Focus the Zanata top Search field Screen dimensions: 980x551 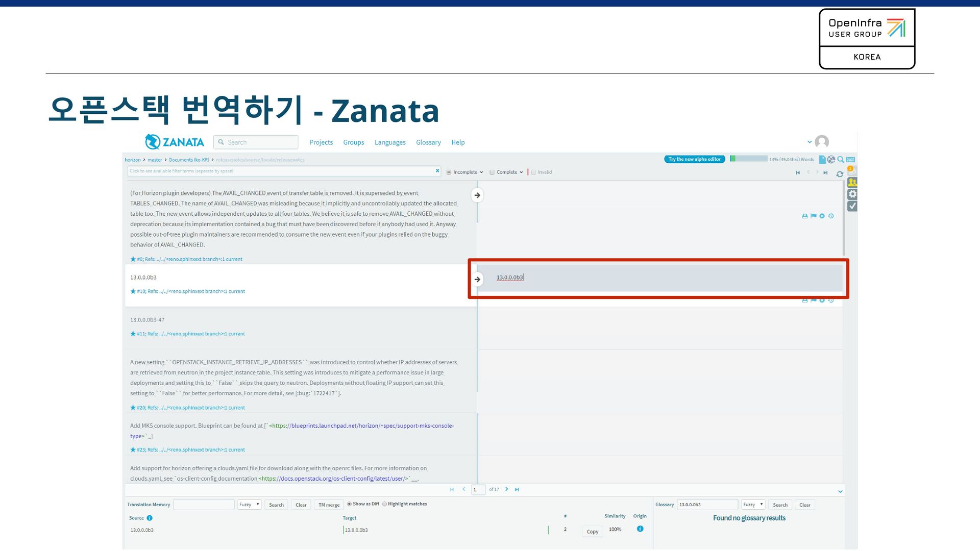[256, 142]
